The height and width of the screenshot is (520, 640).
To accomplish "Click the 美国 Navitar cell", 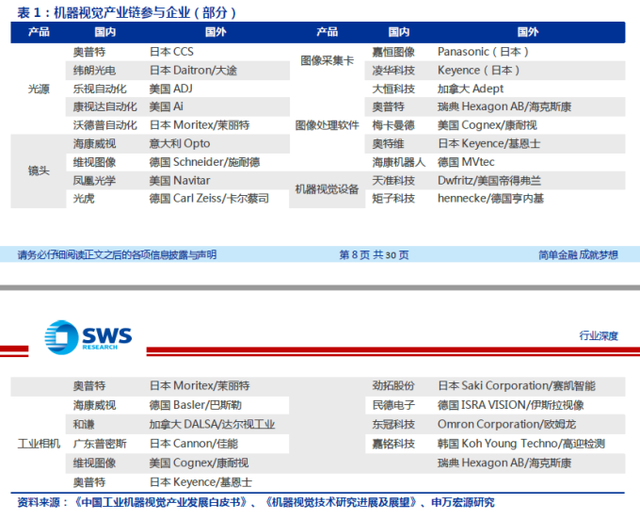I will click(x=180, y=180).
